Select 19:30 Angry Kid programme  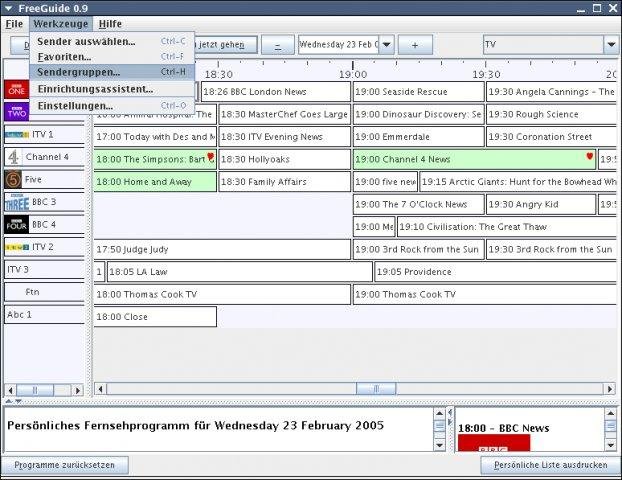[x=541, y=204]
